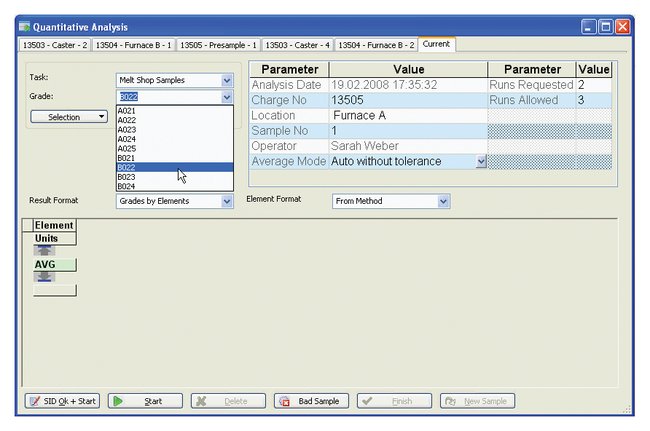650x431 pixels.
Task: Open the Task dropdown
Action: coord(227,80)
